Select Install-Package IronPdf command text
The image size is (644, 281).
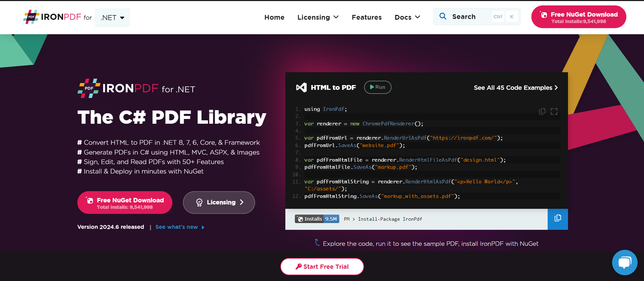390,219
